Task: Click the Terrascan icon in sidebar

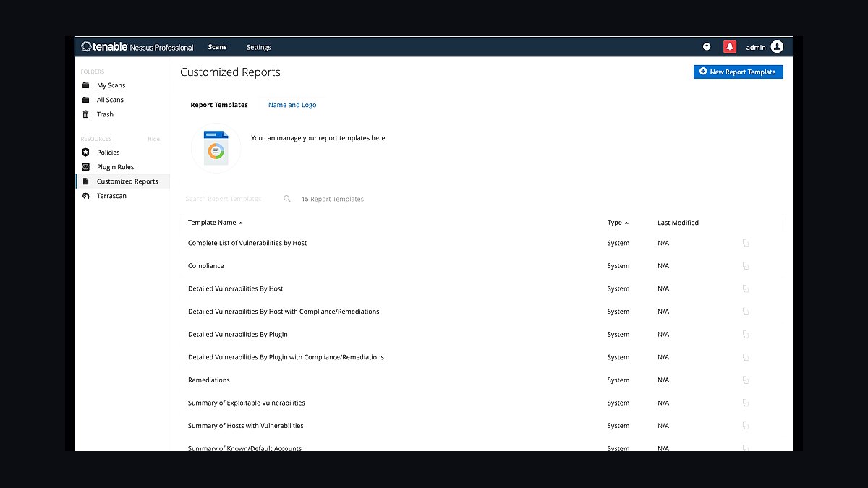Action: 86,196
